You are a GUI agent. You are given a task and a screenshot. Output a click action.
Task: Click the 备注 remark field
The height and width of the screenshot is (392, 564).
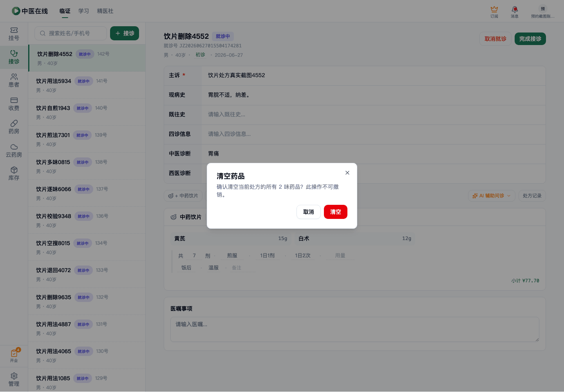click(242, 268)
